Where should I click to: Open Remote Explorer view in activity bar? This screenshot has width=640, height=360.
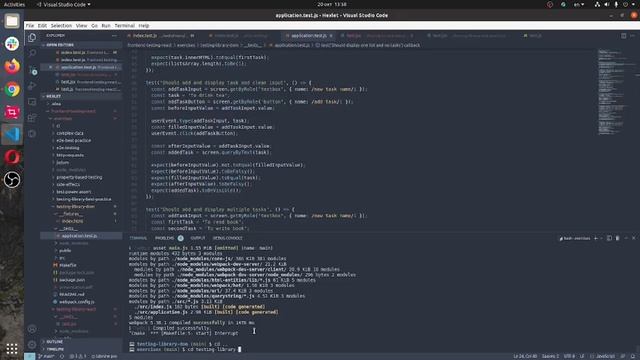point(32,102)
